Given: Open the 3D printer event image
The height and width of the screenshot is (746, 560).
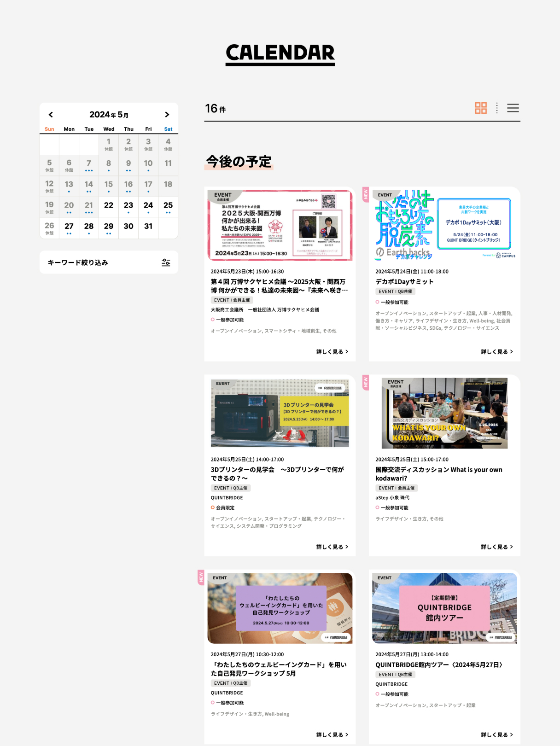Looking at the screenshot, I should 280,413.
